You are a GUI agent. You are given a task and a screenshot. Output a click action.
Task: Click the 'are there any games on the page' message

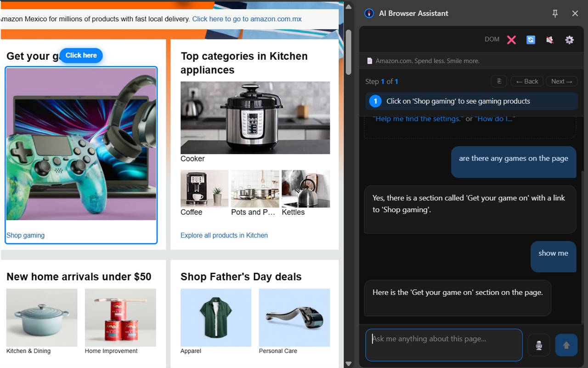pyautogui.click(x=514, y=162)
